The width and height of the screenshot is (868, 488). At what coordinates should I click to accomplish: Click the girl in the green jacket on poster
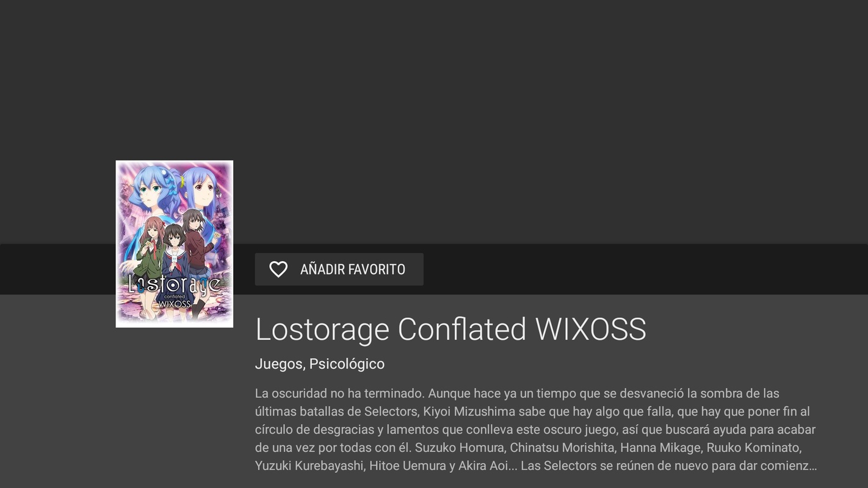point(150,254)
